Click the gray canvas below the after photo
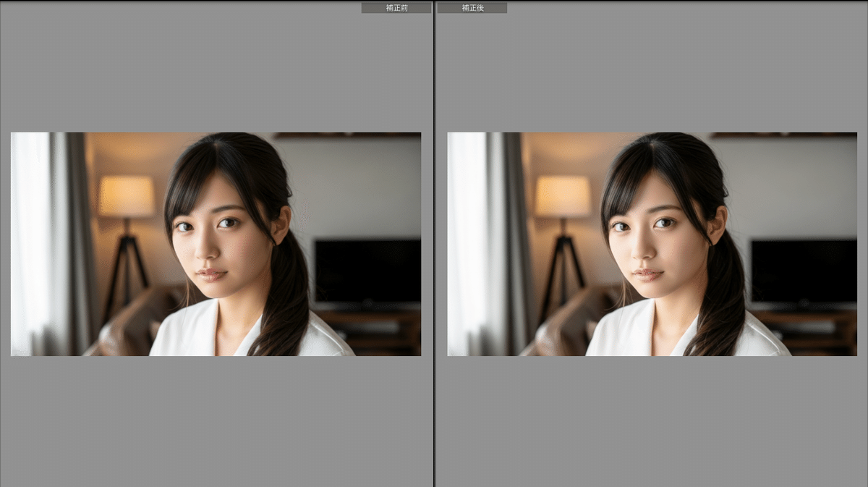The width and height of the screenshot is (868, 487). pos(652,420)
